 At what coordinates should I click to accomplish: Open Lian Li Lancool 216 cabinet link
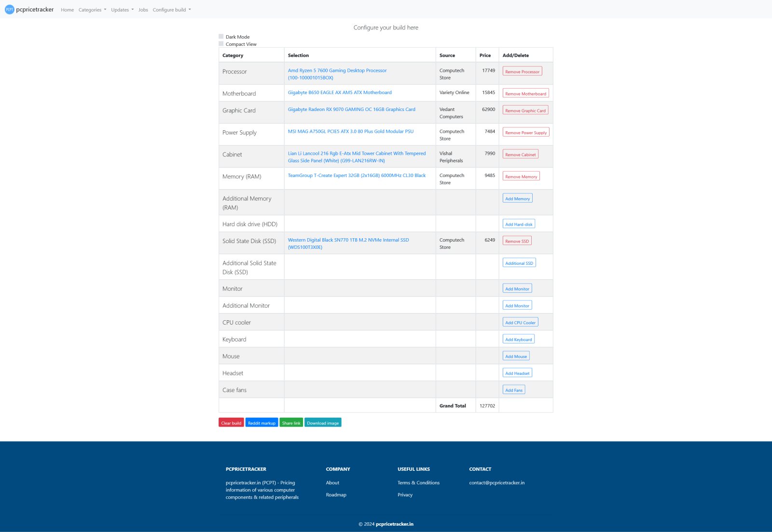[x=357, y=157]
